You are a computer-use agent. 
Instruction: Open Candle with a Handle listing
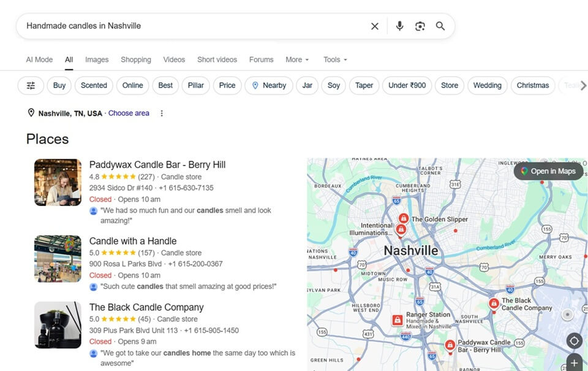[133, 241]
